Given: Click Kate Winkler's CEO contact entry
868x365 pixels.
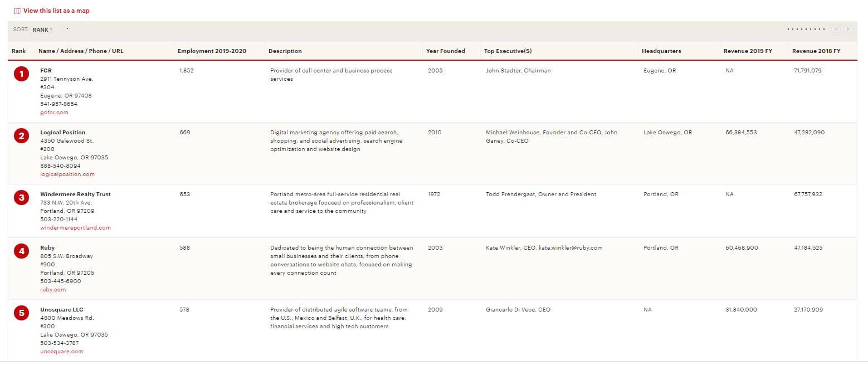Looking at the screenshot, I should 544,248.
